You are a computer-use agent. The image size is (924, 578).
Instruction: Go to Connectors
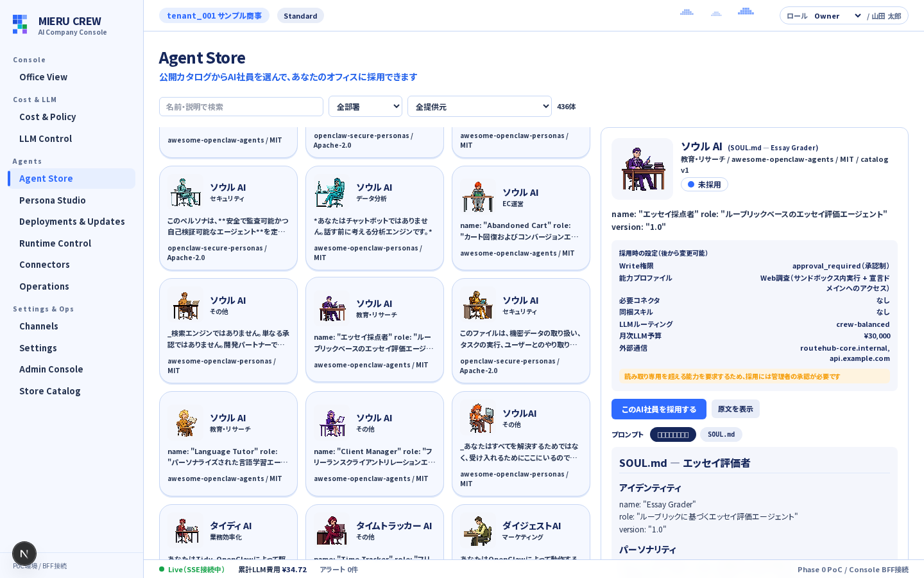point(71,265)
